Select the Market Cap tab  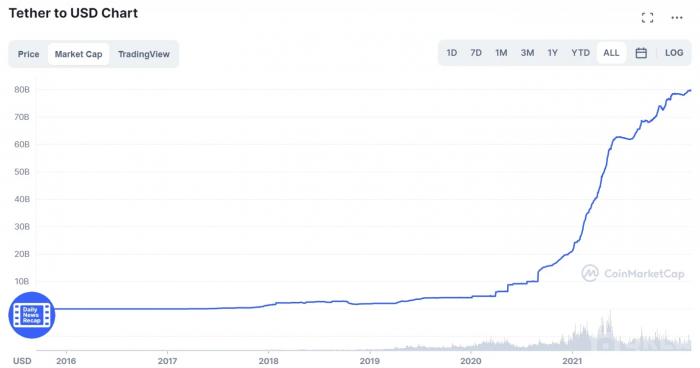tap(79, 54)
